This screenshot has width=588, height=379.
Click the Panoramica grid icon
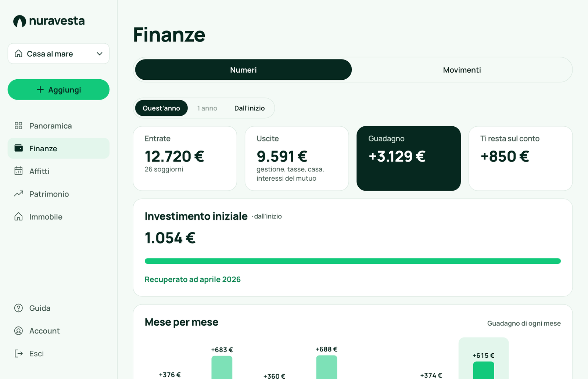click(18, 126)
